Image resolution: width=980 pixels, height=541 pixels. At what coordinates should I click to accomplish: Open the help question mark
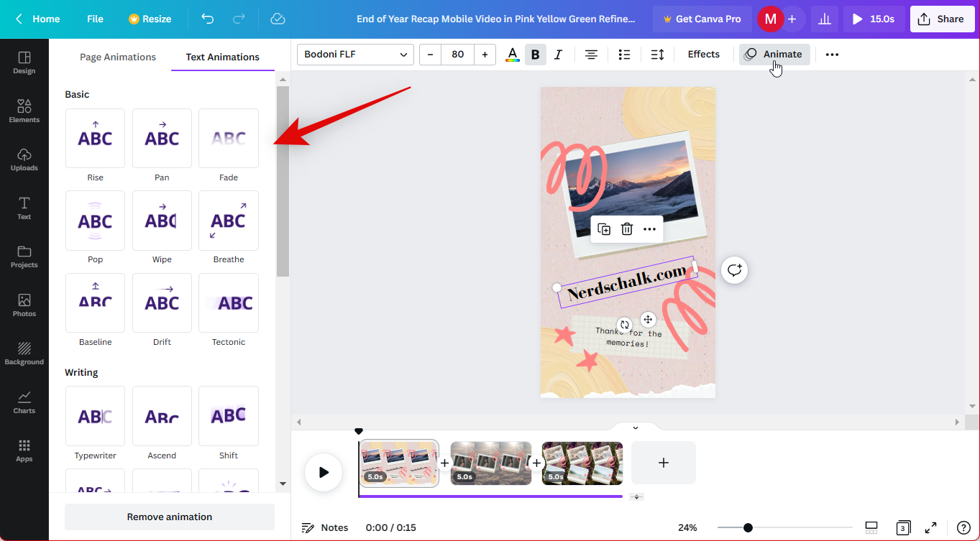point(963,527)
